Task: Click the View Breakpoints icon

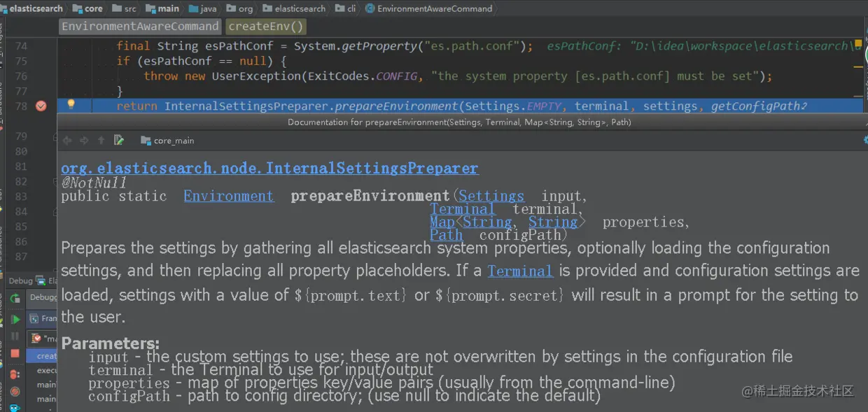Action: [15, 374]
